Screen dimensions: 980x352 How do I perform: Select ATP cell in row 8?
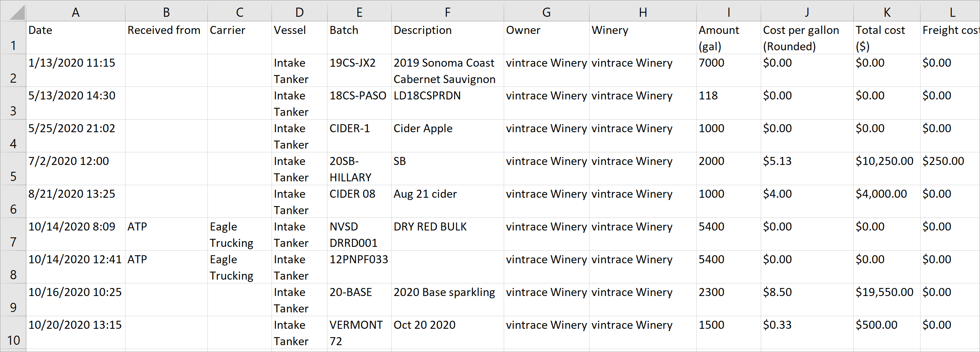[166, 267]
